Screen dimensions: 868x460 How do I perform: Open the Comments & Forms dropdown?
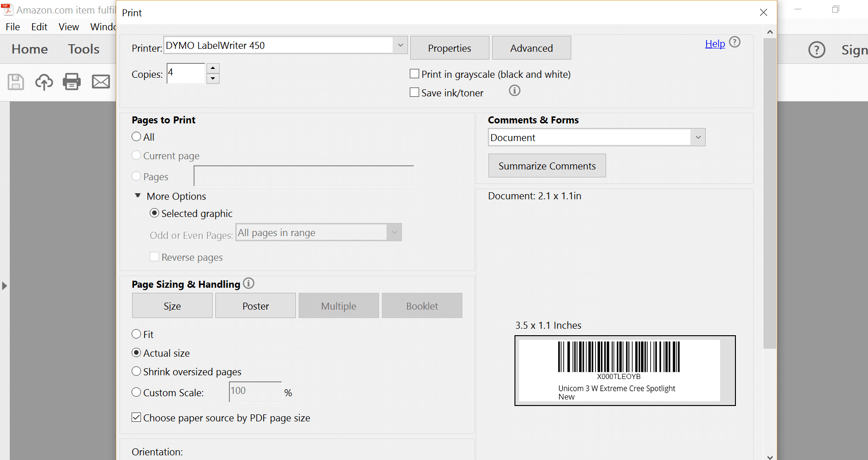tap(698, 137)
